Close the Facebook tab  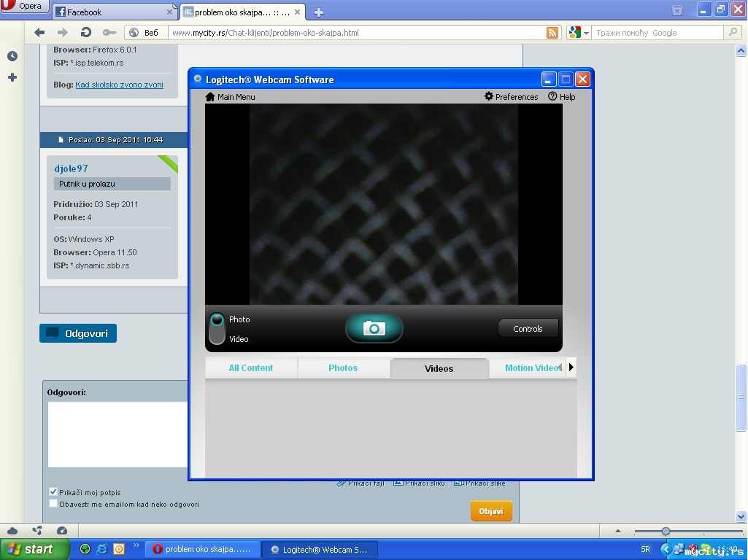[169, 12]
